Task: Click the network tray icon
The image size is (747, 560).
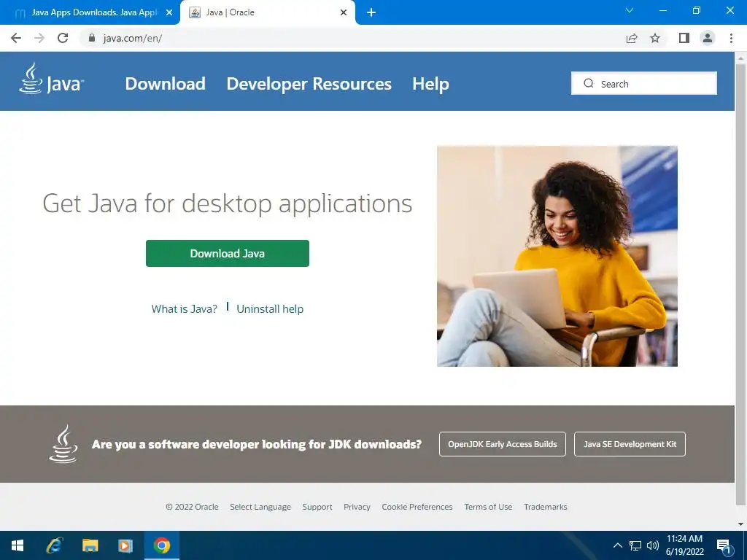Action: [635, 545]
